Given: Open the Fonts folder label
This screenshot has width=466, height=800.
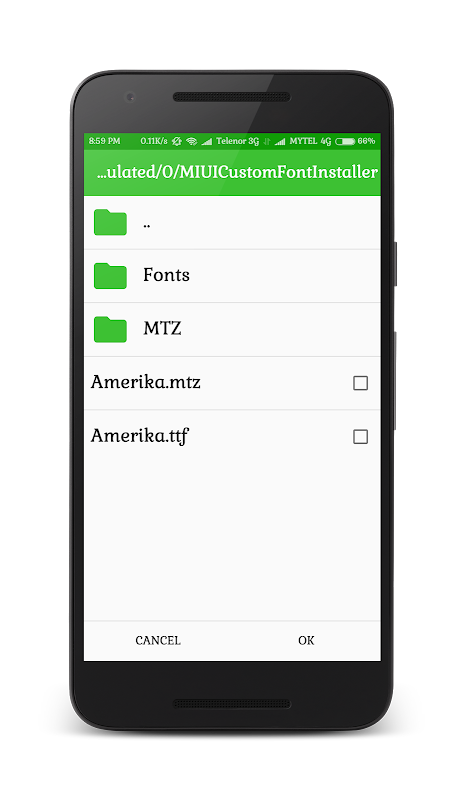Looking at the screenshot, I should (x=166, y=275).
